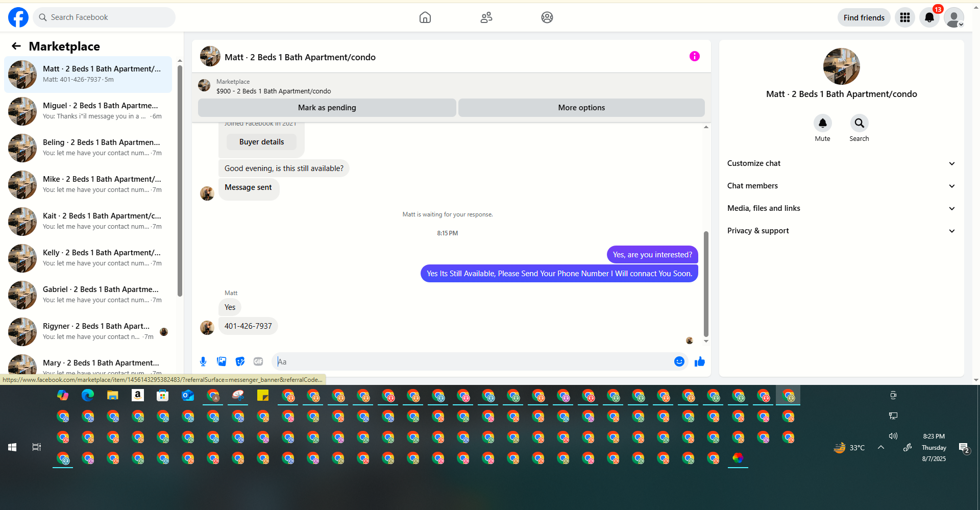Open the Amazon taskbar shortcut
Viewport: 980px width, 510px height.
click(138, 395)
